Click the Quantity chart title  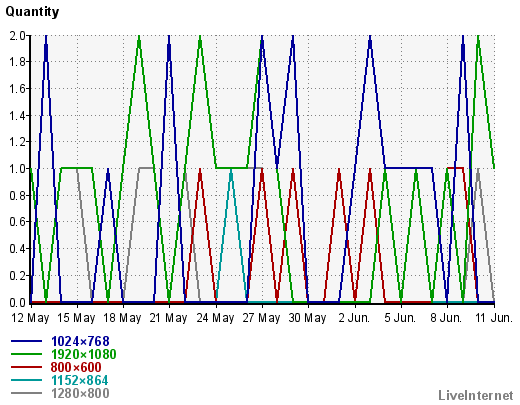click(32, 12)
